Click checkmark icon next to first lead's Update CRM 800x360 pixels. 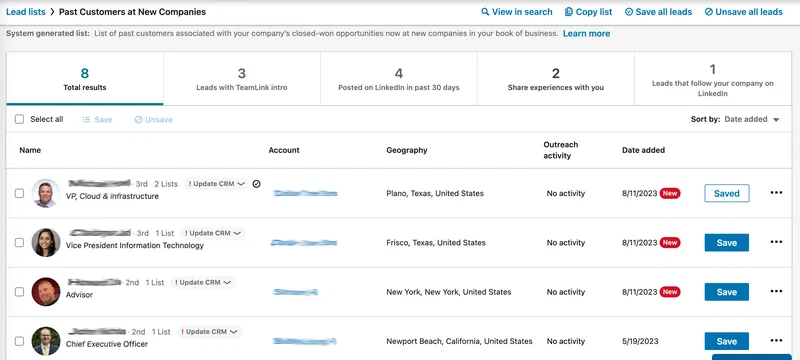(257, 184)
